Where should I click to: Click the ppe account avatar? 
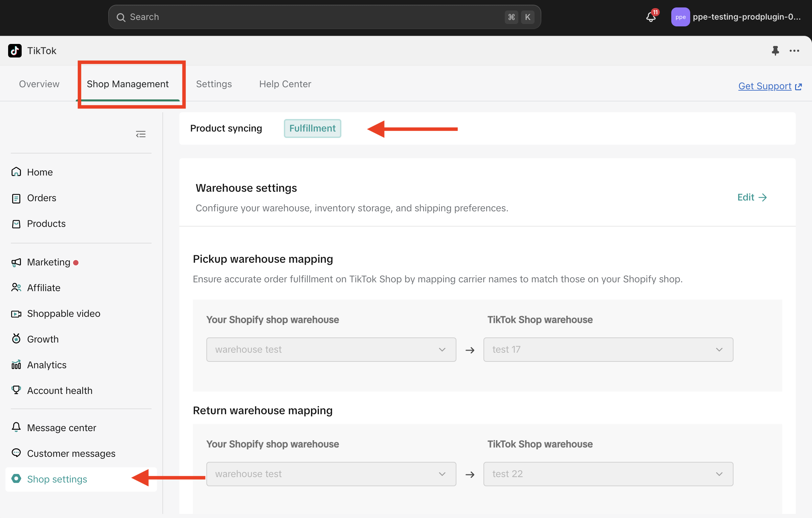click(680, 17)
